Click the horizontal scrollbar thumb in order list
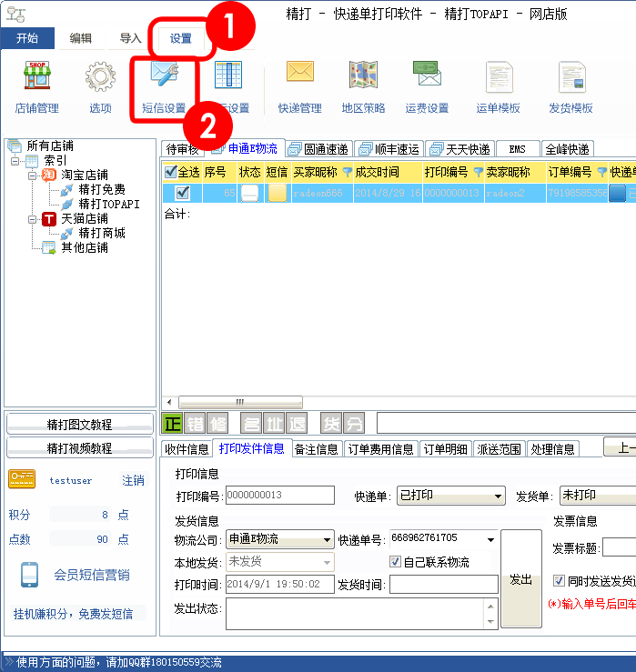The height and width of the screenshot is (672, 636). tap(240, 402)
